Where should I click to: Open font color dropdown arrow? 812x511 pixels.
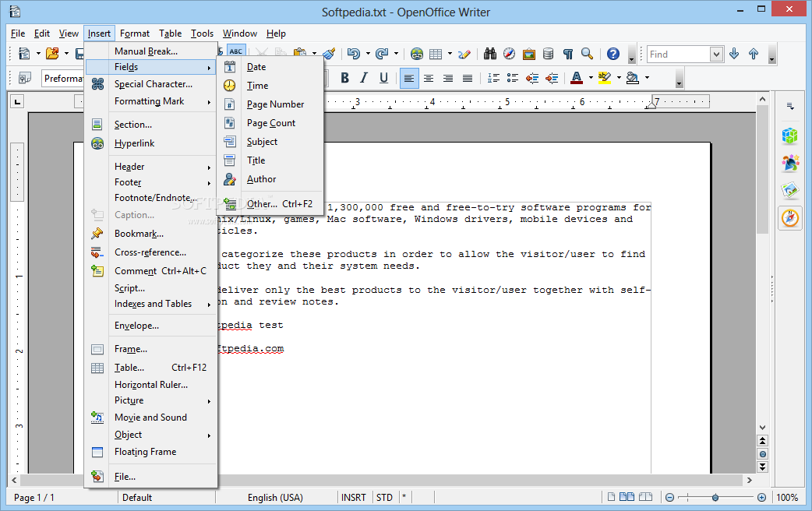click(591, 78)
